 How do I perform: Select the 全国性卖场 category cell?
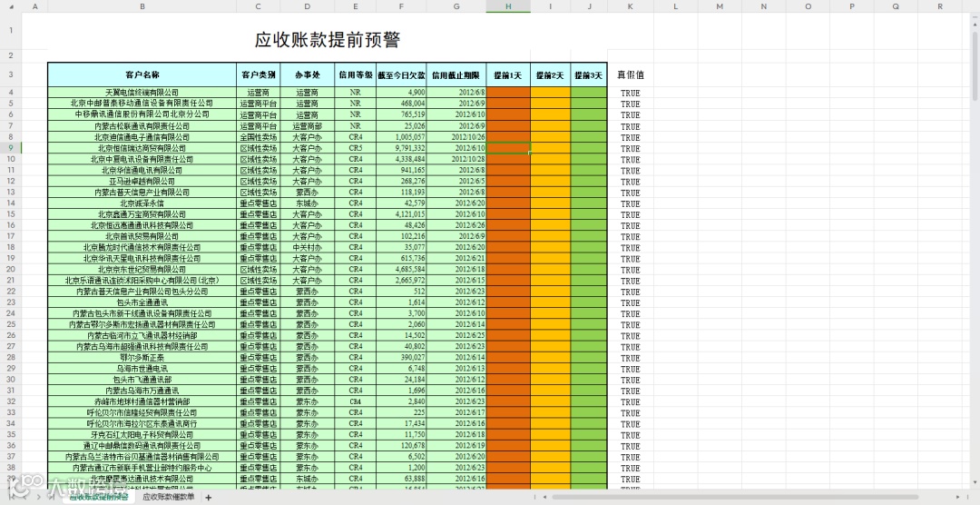[258, 137]
